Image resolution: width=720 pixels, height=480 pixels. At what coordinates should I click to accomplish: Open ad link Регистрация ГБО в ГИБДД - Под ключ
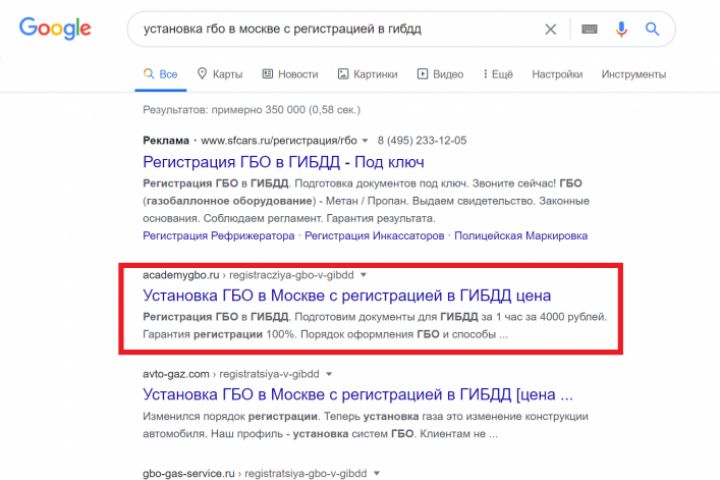click(283, 162)
